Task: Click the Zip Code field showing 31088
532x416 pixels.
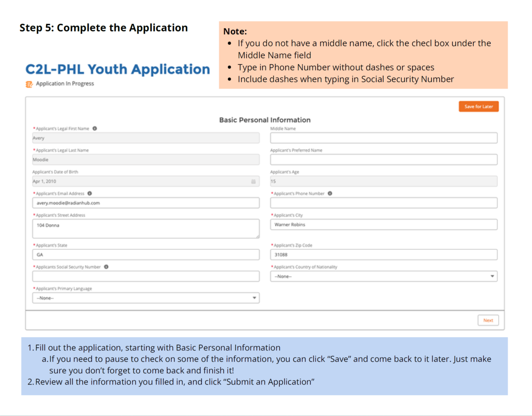Action: coord(383,255)
